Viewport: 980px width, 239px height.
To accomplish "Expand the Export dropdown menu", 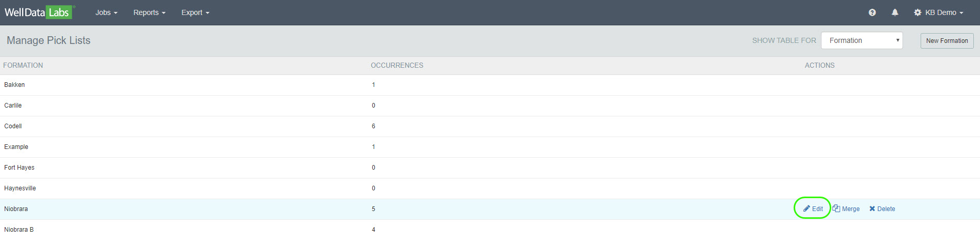I will tap(195, 12).
